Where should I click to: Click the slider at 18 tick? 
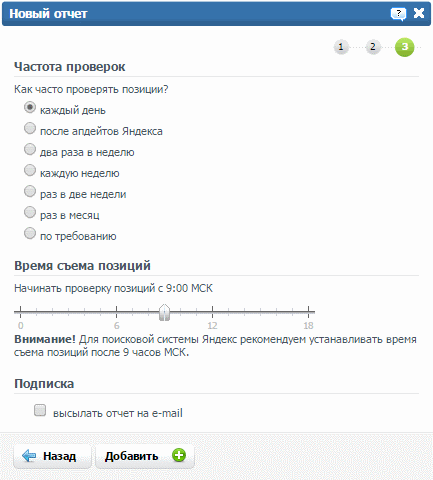tap(308, 312)
